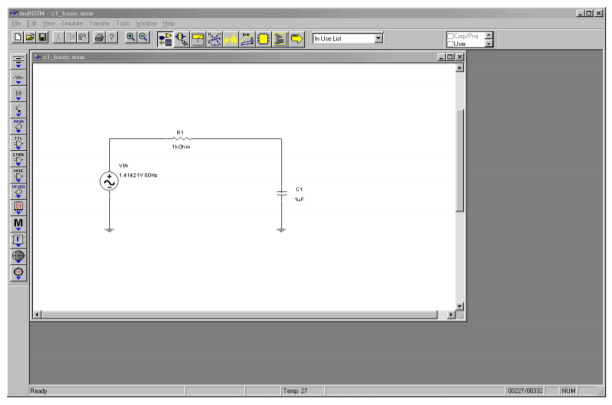The width and height of the screenshot is (612, 405).
Task: Select resistor R1 on the schematic
Action: pyautogui.click(x=180, y=139)
